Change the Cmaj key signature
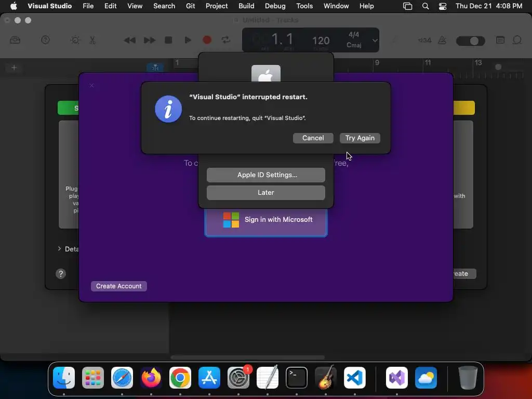Viewport: 532px width, 399px height. click(x=354, y=45)
